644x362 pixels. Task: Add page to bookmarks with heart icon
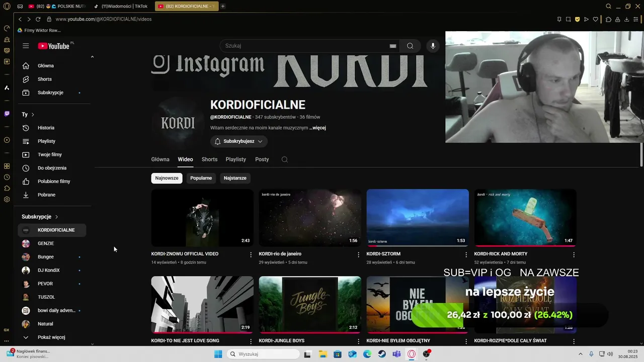(x=596, y=19)
